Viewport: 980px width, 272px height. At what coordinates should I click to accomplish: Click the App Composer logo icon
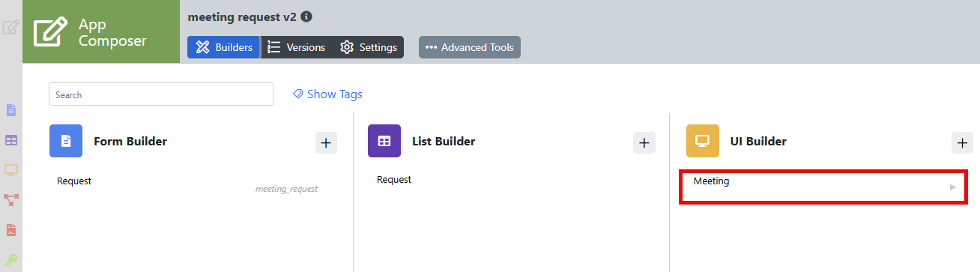pos(50,31)
